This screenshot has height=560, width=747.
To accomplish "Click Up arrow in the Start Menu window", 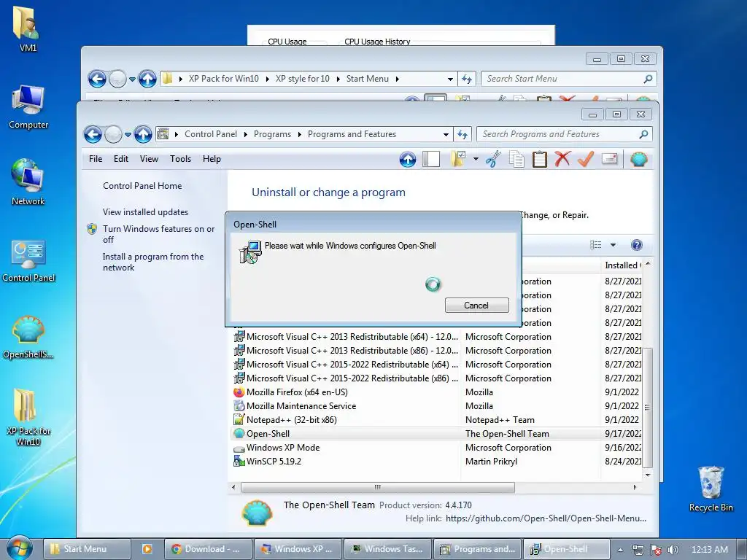I will [x=147, y=79].
